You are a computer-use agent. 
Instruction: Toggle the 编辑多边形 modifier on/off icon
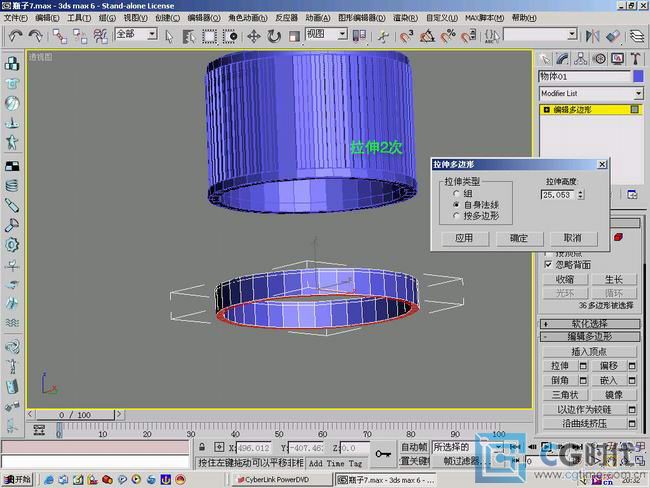tap(634, 109)
